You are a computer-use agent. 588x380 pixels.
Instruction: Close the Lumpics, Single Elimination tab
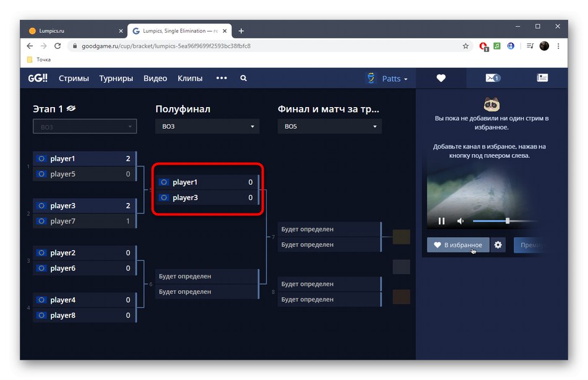[x=225, y=31]
